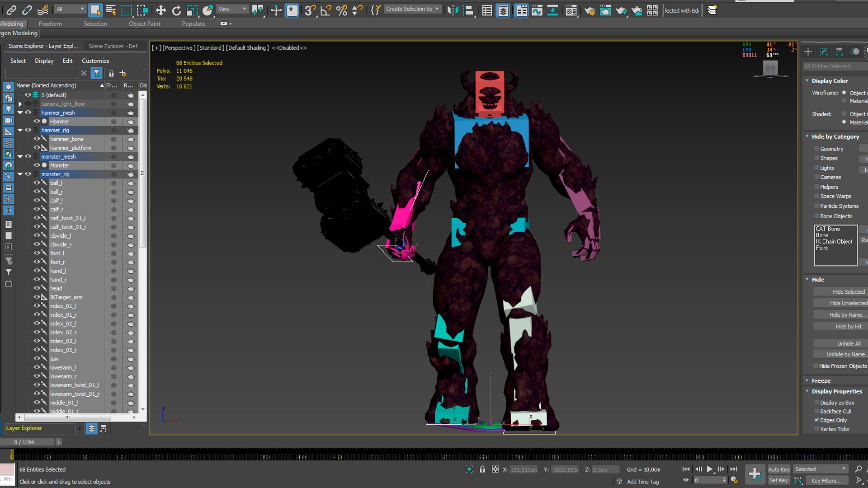The image size is (868, 488).
Task: Click the time slider 0 / 1194 handle
Action: (27, 442)
